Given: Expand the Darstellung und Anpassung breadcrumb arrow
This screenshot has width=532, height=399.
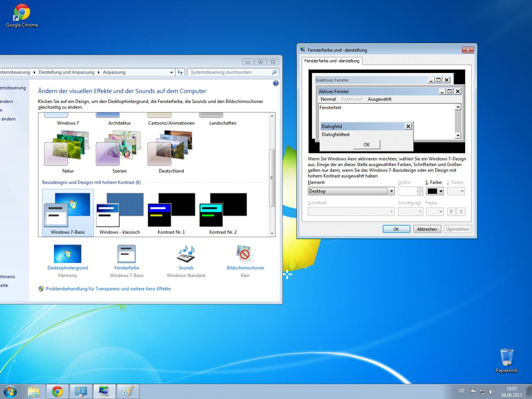Looking at the screenshot, I should (x=98, y=72).
